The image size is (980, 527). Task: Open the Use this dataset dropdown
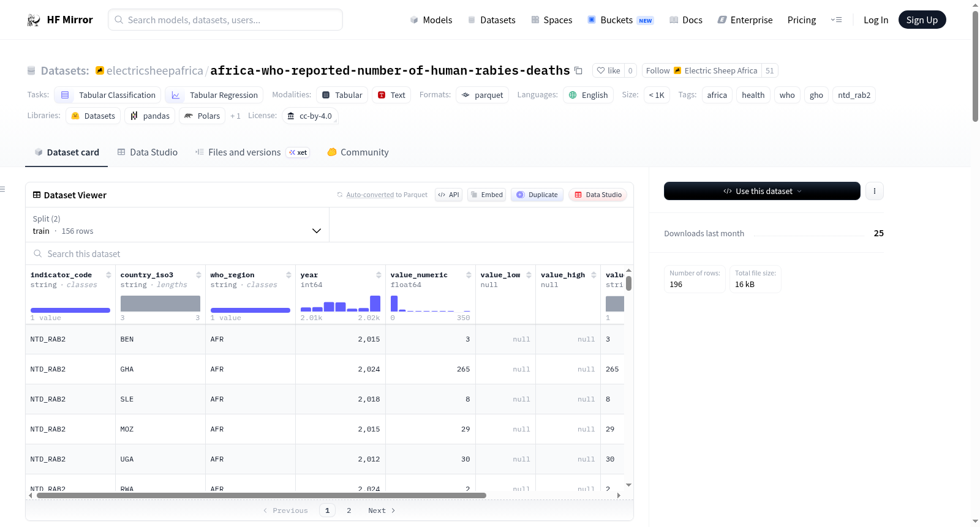click(762, 191)
